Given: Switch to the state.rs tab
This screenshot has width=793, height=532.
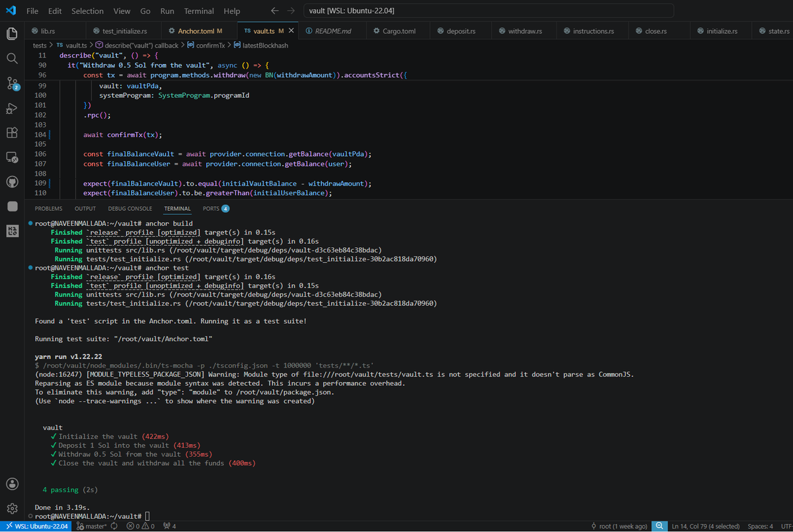Looking at the screenshot, I should (x=773, y=31).
